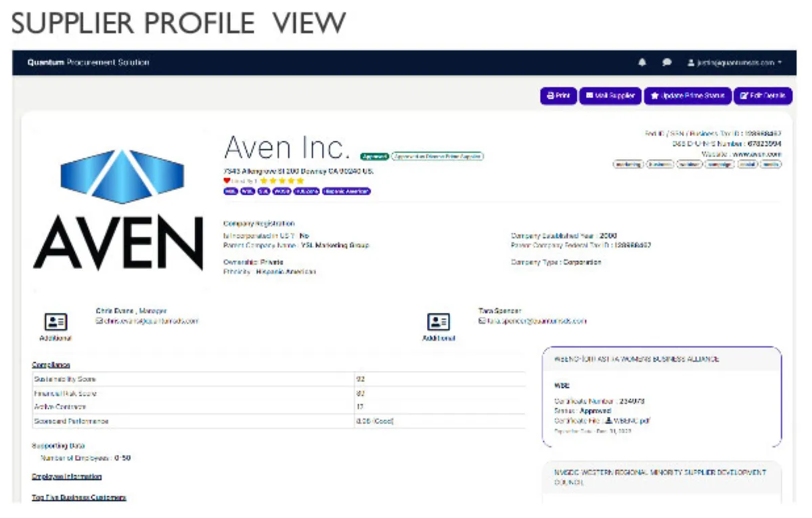Image resolution: width=812 pixels, height=518 pixels.
Task: Open Chris Evans contact card icon
Action: point(55,322)
